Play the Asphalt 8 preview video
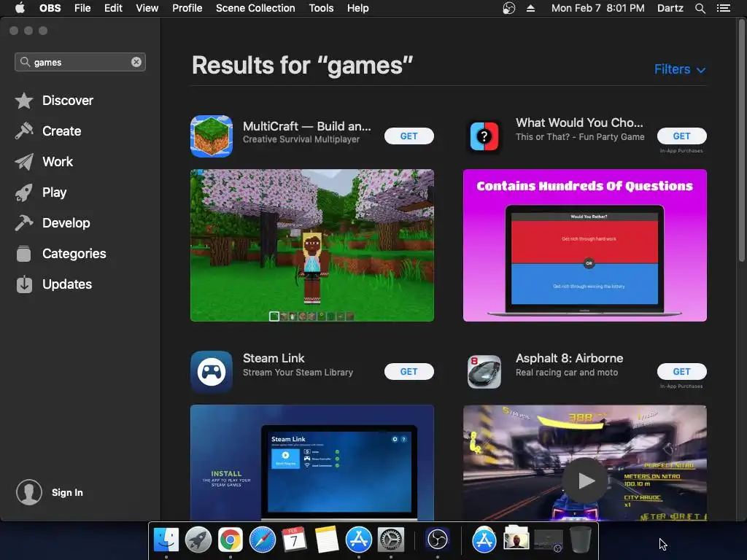The height and width of the screenshot is (560, 747). click(585, 481)
